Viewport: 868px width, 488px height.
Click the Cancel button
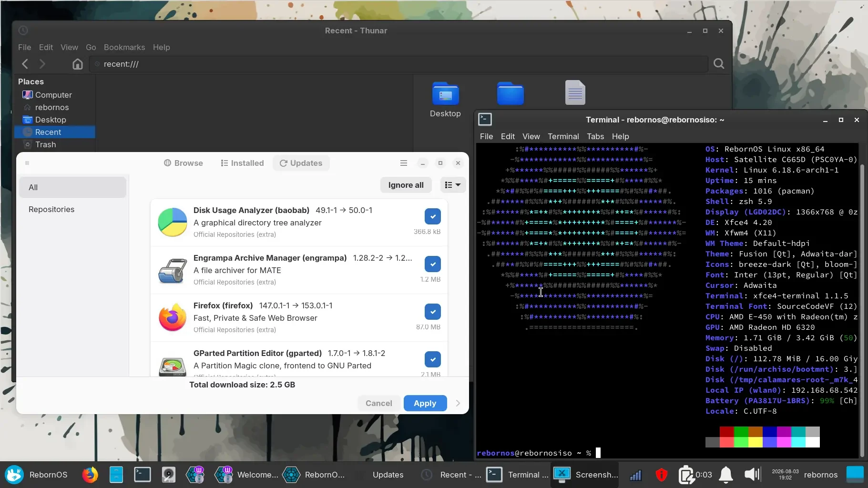point(378,403)
